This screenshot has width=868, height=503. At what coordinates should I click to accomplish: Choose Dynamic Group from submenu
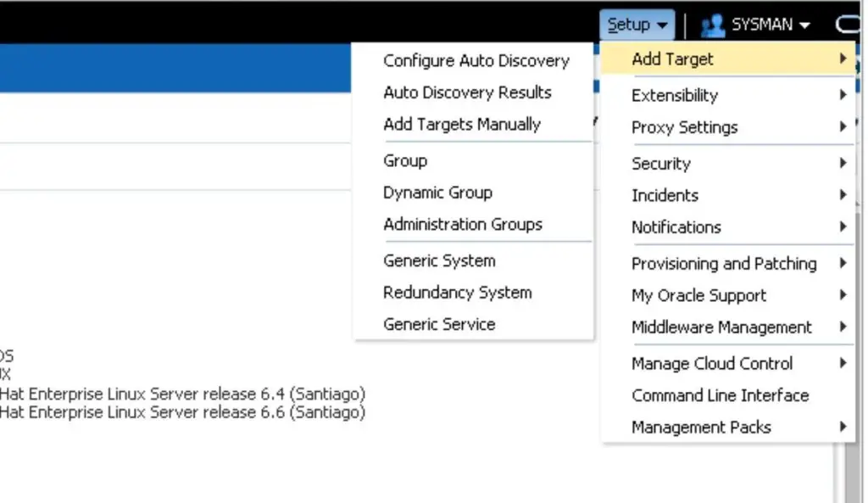437,193
